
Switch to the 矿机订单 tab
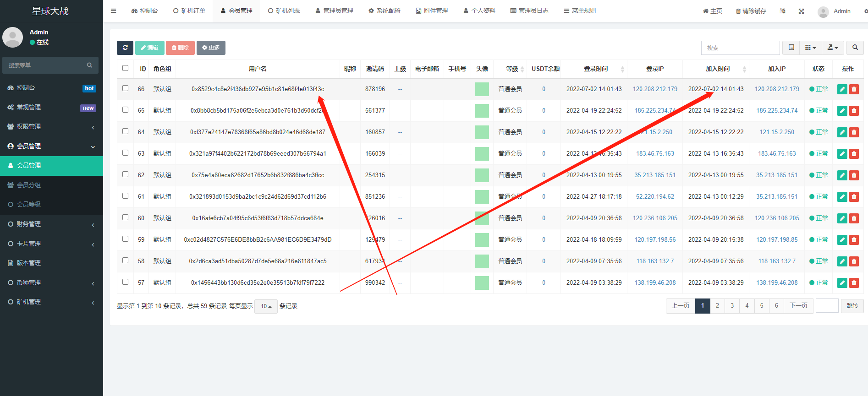click(x=189, y=11)
